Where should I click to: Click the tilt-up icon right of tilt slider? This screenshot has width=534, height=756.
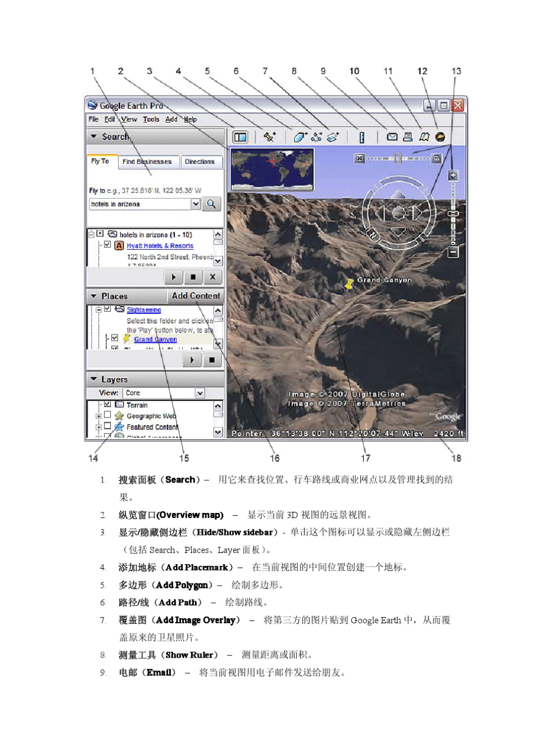click(x=436, y=159)
